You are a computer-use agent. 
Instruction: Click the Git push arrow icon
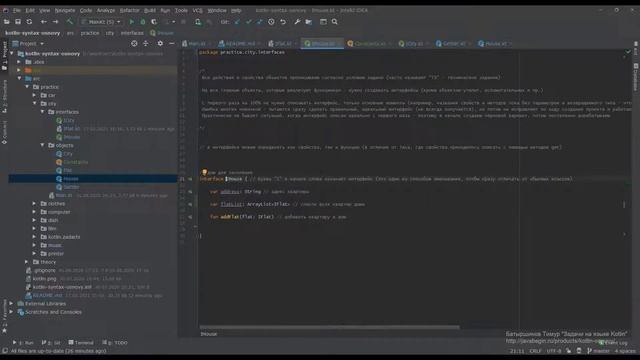(260, 22)
